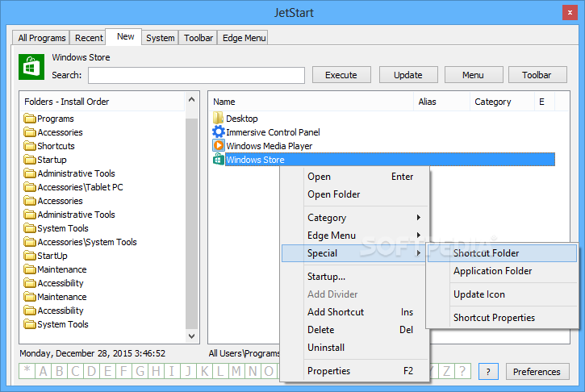Click the Menu button

(x=473, y=75)
